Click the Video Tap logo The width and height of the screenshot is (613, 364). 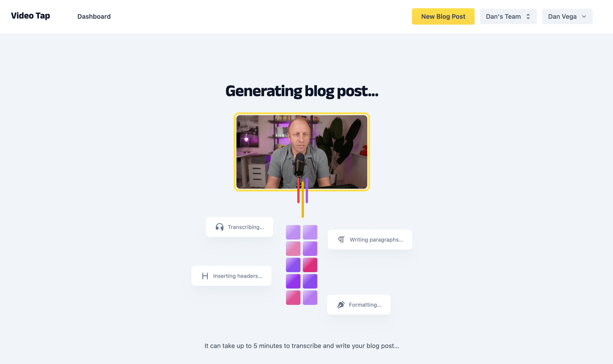tap(30, 16)
